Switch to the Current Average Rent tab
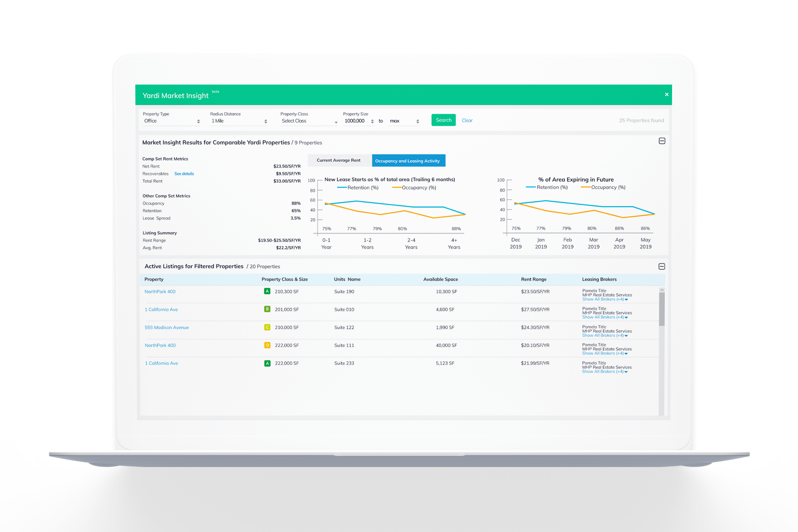The width and height of the screenshot is (798, 532). (338, 161)
